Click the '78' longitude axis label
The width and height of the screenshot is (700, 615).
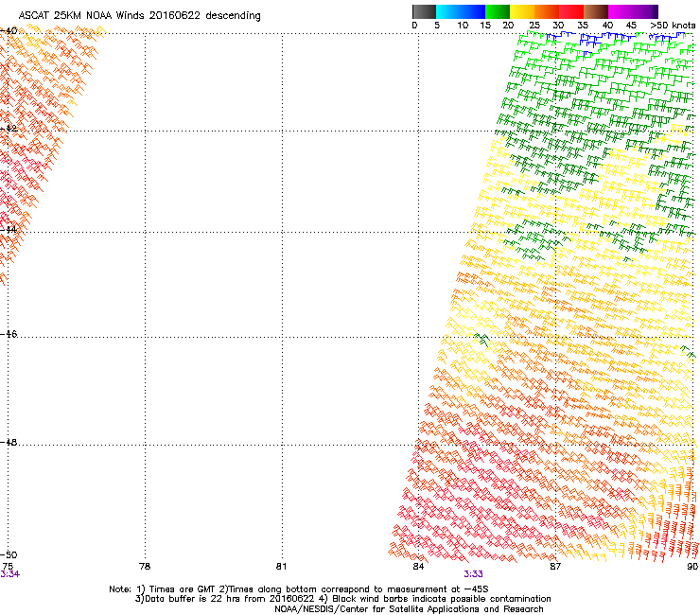pyautogui.click(x=145, y=567)
